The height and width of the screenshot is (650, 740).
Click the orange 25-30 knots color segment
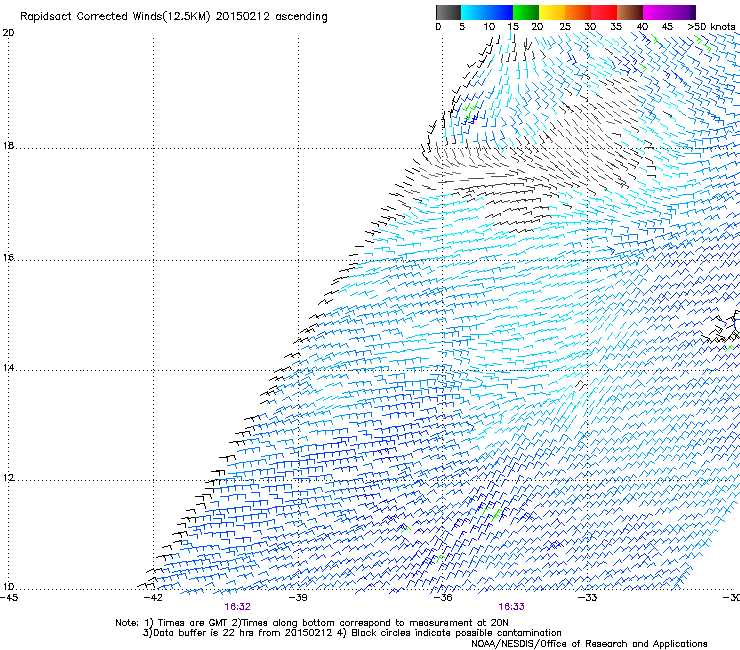point(578,12)
